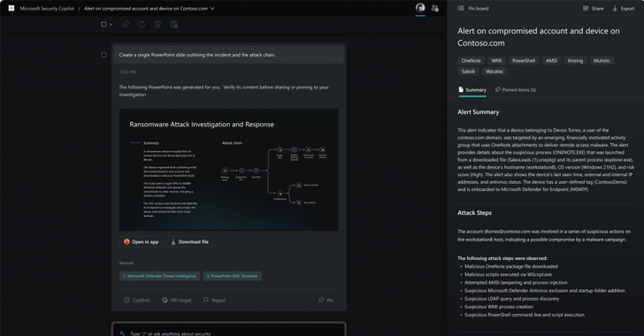Click the prompt sparkle icon in input bar
644x336 pixels.
click(x=122, y=333)
